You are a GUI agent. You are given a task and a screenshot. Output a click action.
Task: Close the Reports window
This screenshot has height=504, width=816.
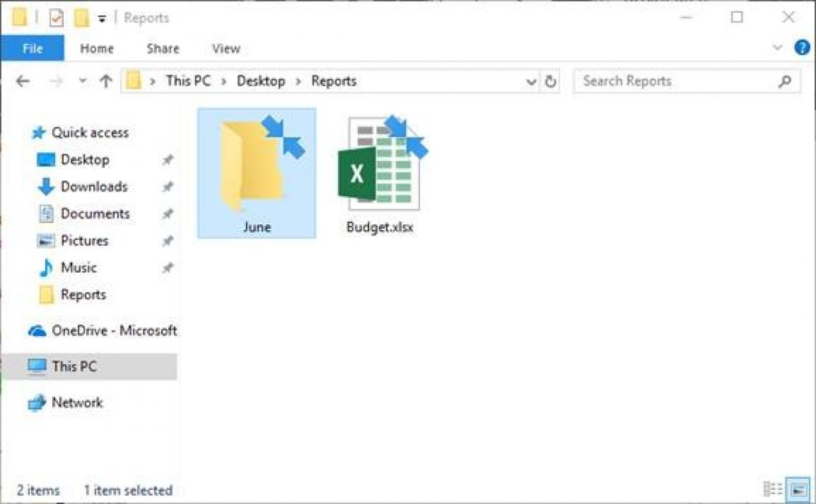click(789, 18)
